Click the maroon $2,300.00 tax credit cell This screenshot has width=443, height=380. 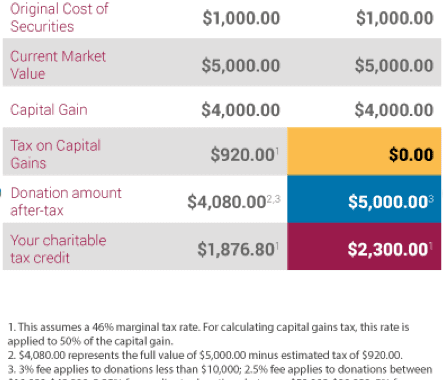coord(364,246)
